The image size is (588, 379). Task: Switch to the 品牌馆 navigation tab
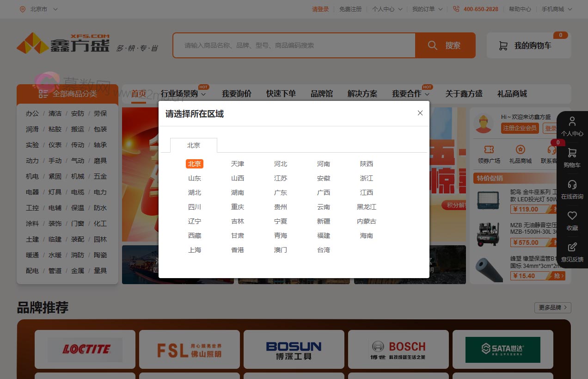[x=322, y=93]
